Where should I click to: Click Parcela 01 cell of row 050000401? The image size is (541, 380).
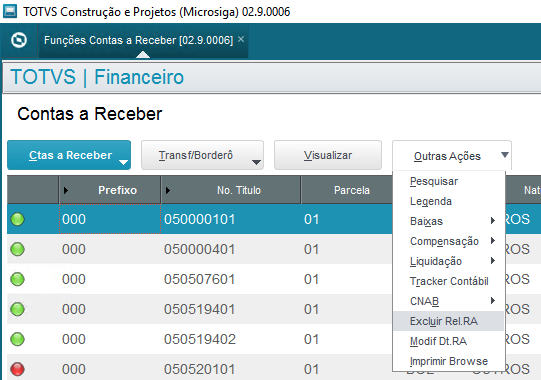pyautogui.click(x=347, y=249)
